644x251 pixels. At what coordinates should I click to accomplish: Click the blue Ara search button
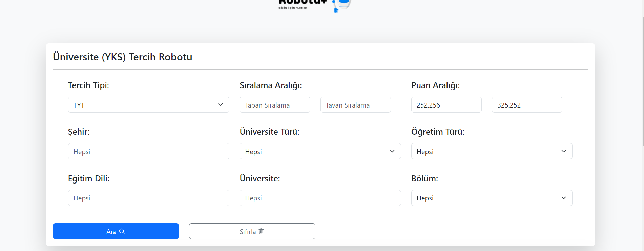pos(116,231)
